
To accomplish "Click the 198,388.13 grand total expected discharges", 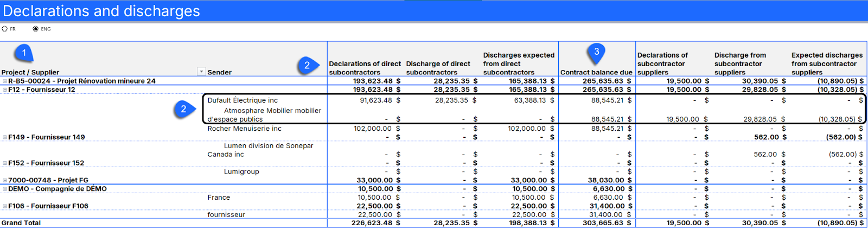I will [x=526, y=223].
